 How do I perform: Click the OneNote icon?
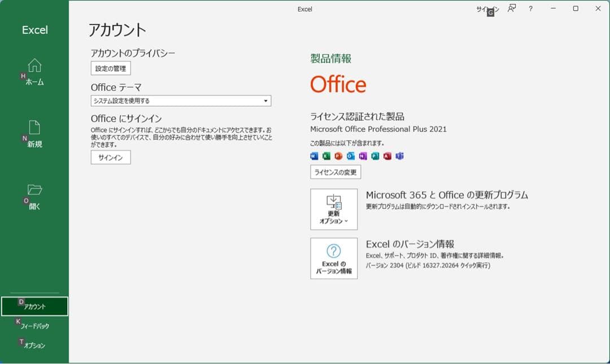(363, 156)
